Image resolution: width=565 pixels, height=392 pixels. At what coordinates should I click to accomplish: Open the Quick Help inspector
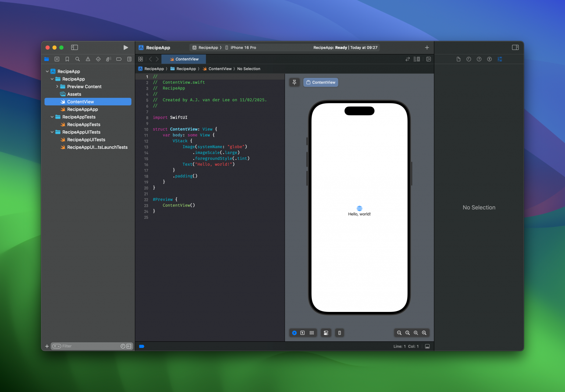point(479,59)
